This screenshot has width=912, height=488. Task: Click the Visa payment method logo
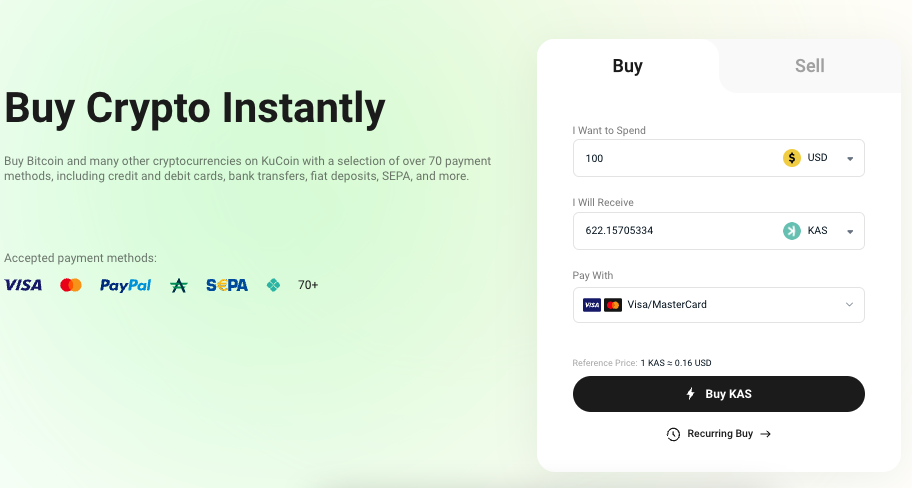pos(23,285)
